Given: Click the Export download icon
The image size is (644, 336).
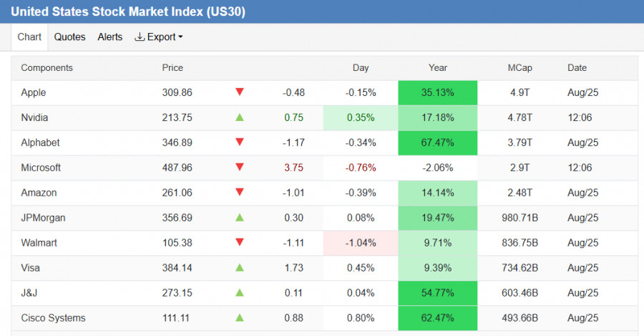Looking at the screenshot, I should tap(140, 37).
